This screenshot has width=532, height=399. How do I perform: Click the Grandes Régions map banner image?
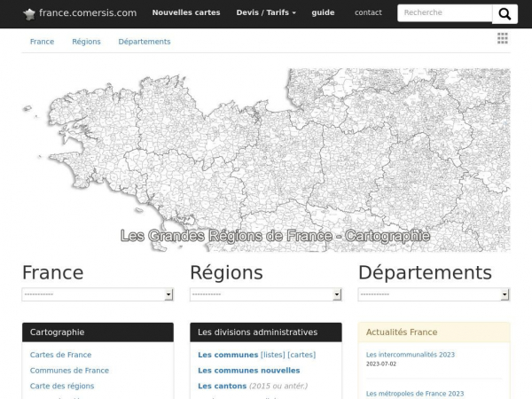[266, 160]
